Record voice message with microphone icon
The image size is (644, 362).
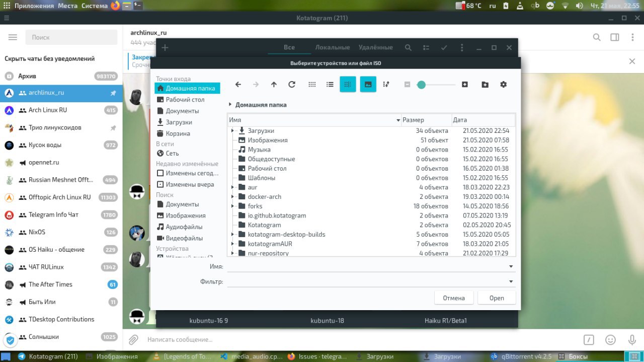point(631,340)
